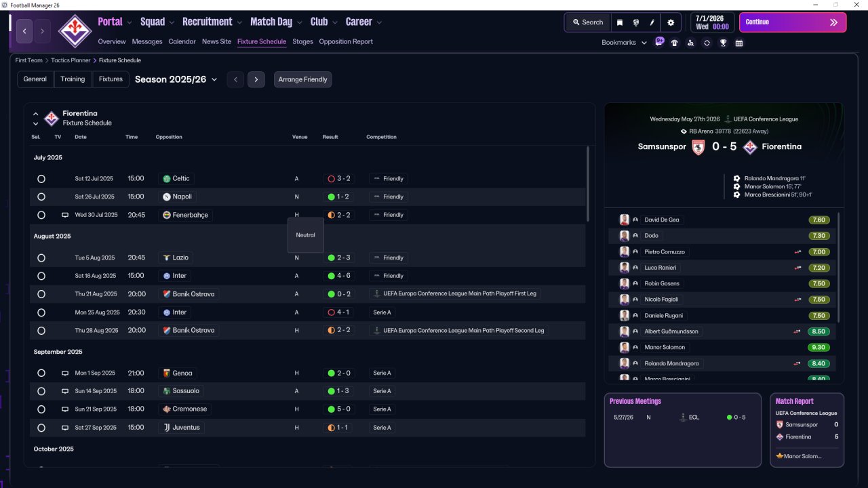
Task: Click substitution icon on Pietro Comuzzo row
Action: (x=799, y=251)
